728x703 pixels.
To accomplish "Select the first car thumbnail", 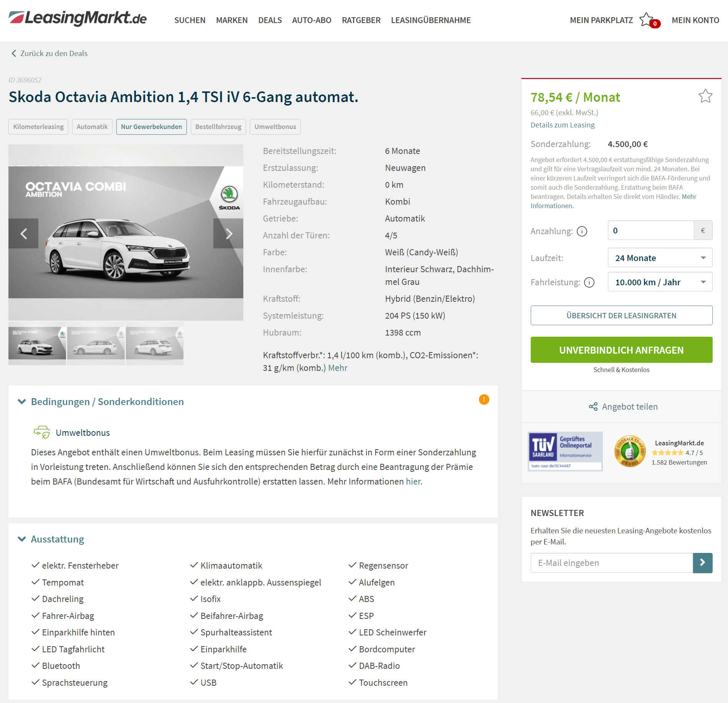I will point(37,343).
